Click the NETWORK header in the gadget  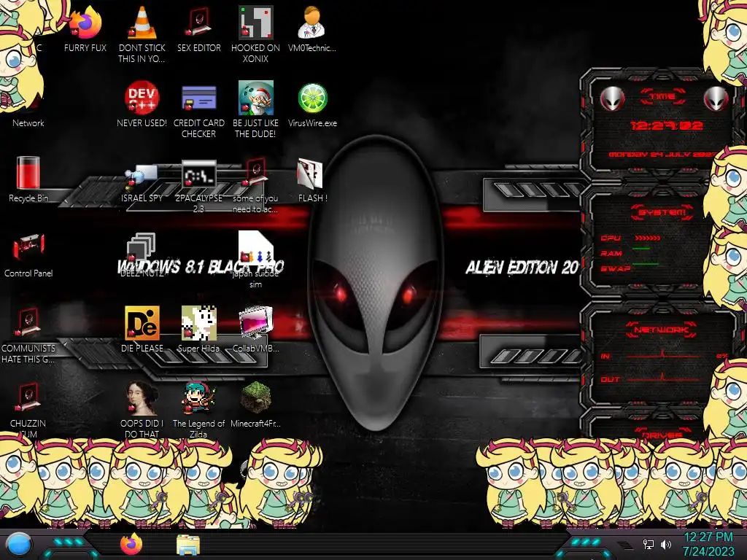[x=662, y=330]
